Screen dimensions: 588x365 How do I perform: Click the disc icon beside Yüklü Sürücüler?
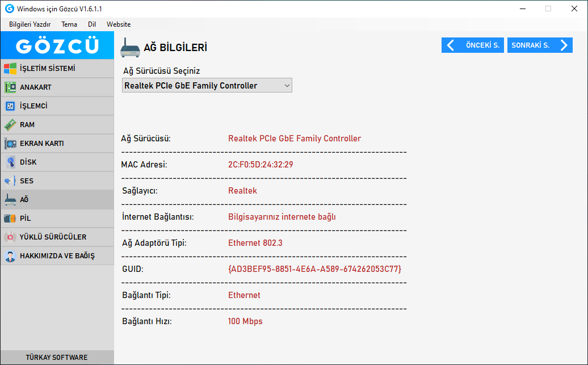tap(10, 237)
